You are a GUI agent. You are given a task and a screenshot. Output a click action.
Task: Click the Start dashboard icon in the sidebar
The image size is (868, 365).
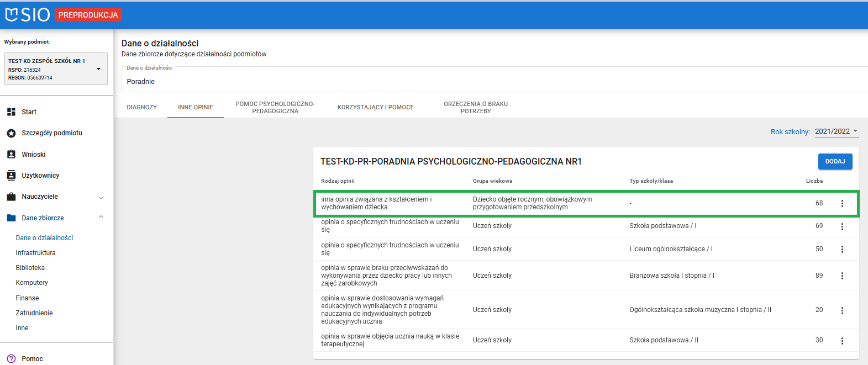(11, 112)
